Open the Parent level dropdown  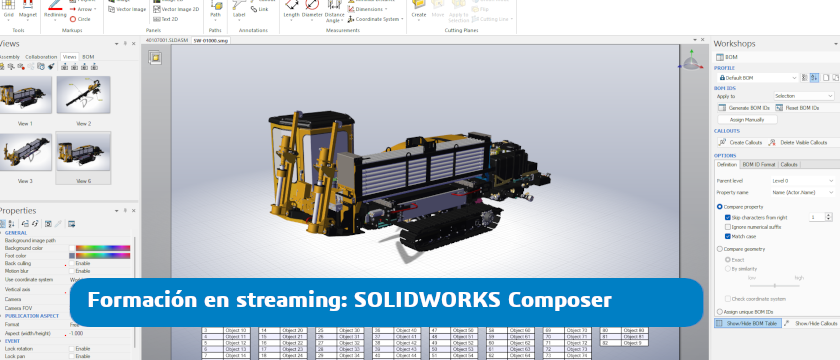(x=802, y=181)
